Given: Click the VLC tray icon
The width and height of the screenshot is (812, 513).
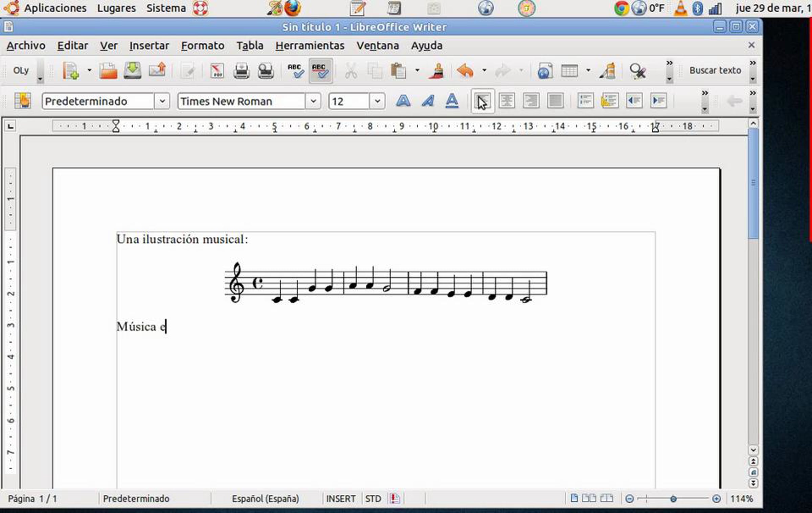Looking at the screenshot, I should pos(680,8).
